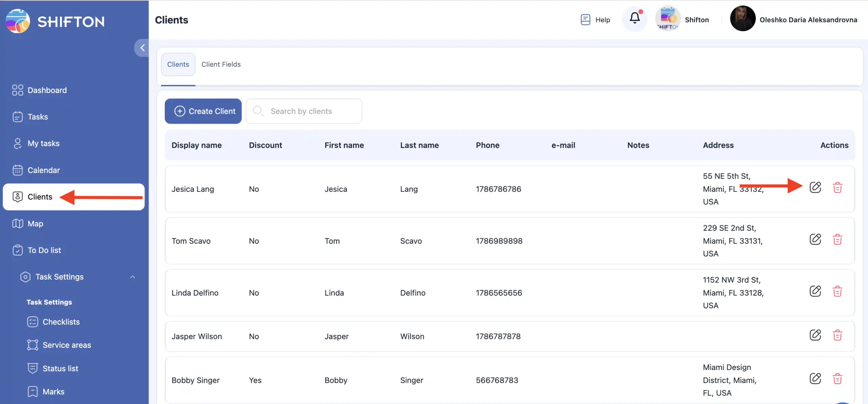
Task: Go to Service areas in sidebar
Action: [x=66, y=345]
